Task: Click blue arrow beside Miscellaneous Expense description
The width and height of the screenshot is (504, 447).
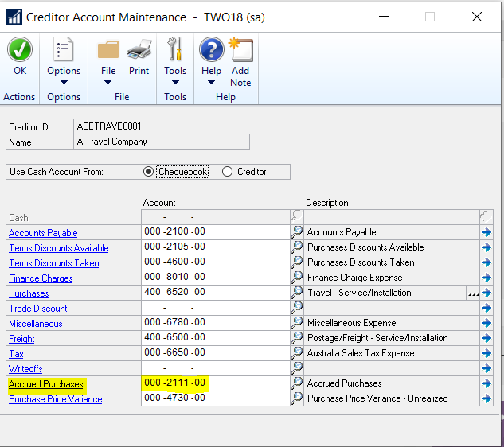Action: coord(486,323)
